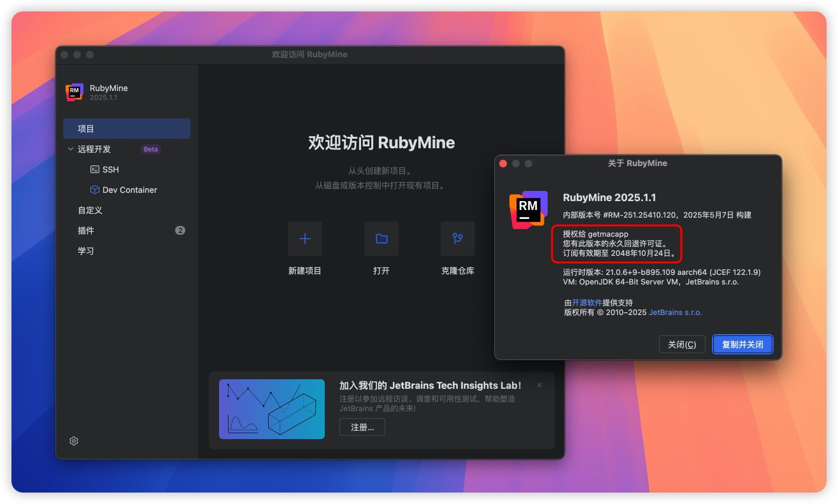Dismiss the Tech Insights Lab banner
838x504 pixels.
click(x=539, y=385)
